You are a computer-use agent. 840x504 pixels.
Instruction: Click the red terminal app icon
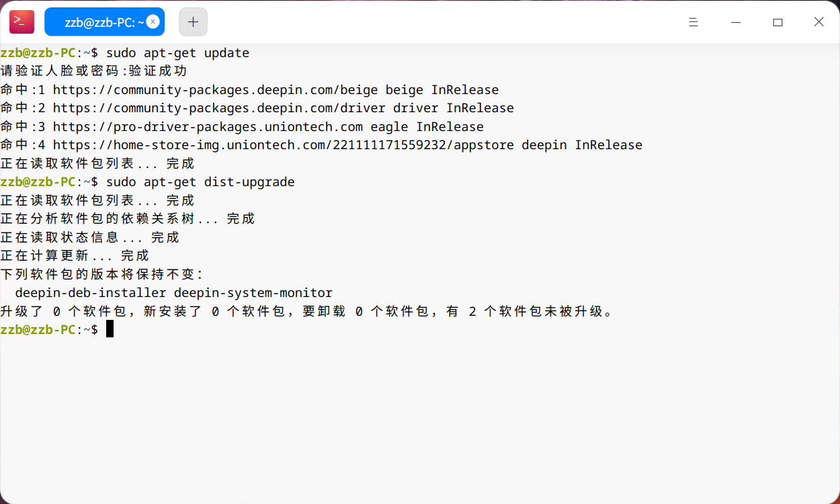tap(22, 22)
